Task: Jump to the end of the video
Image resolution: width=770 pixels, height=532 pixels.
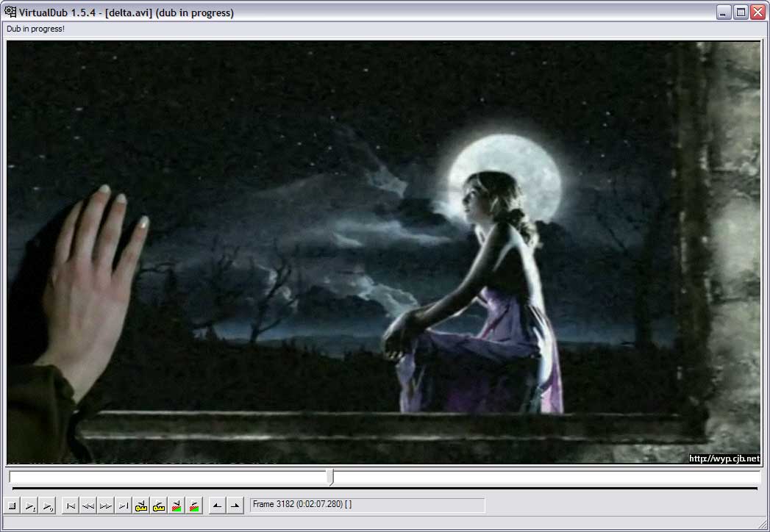Action: click(124, 506)
